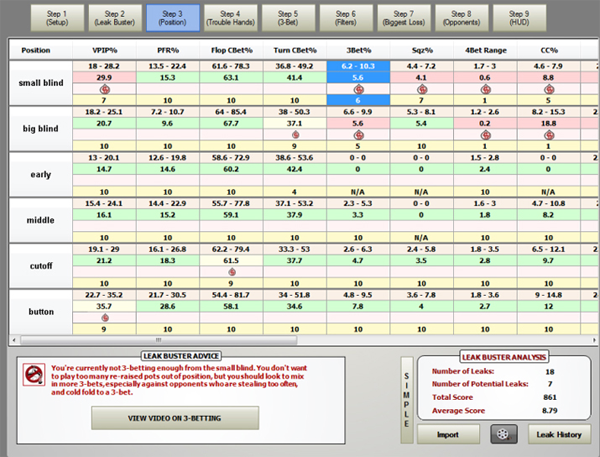Image resolution: width=600 pixels, height=457 pixels.
Task: Open Leak History
Action: (559, 434)
